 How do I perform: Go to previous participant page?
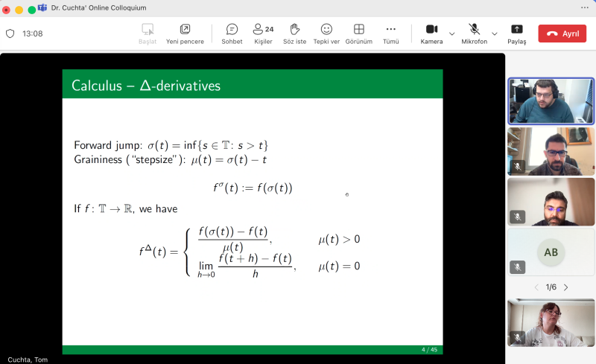tap(536, 287)
